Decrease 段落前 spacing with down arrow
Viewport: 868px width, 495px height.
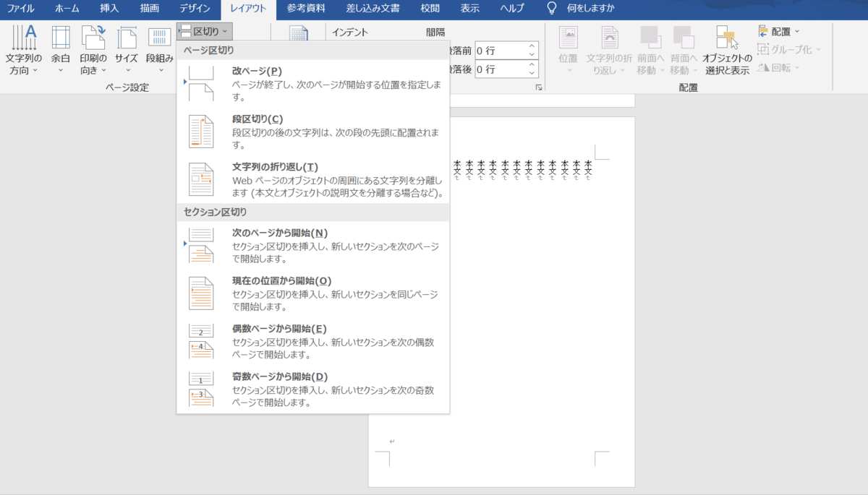tap(532, 55)
